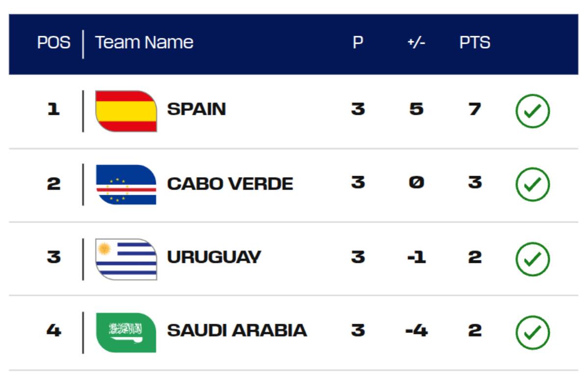This screenshot has height=384, width=588.
Task: Click the Team Name column header
Action: click(144, 43)
